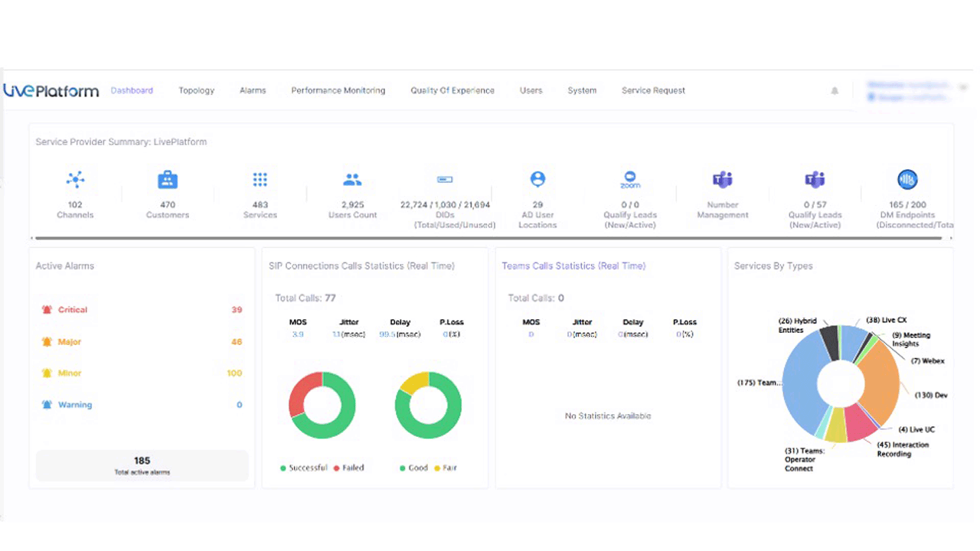This screenshot has height=551, width=980.
Task: Click the summary horizontal scrollbar
Action: pyautogui.click(x=487, y=238)
